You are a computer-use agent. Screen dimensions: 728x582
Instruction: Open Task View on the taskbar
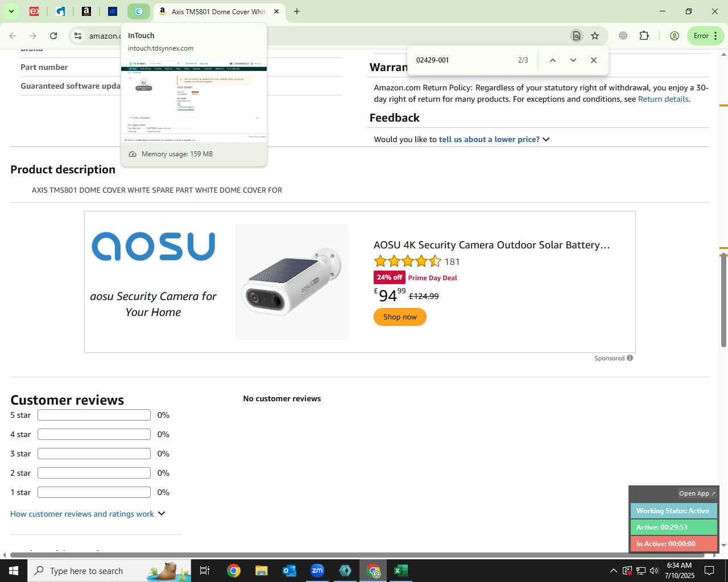point(205,571)
